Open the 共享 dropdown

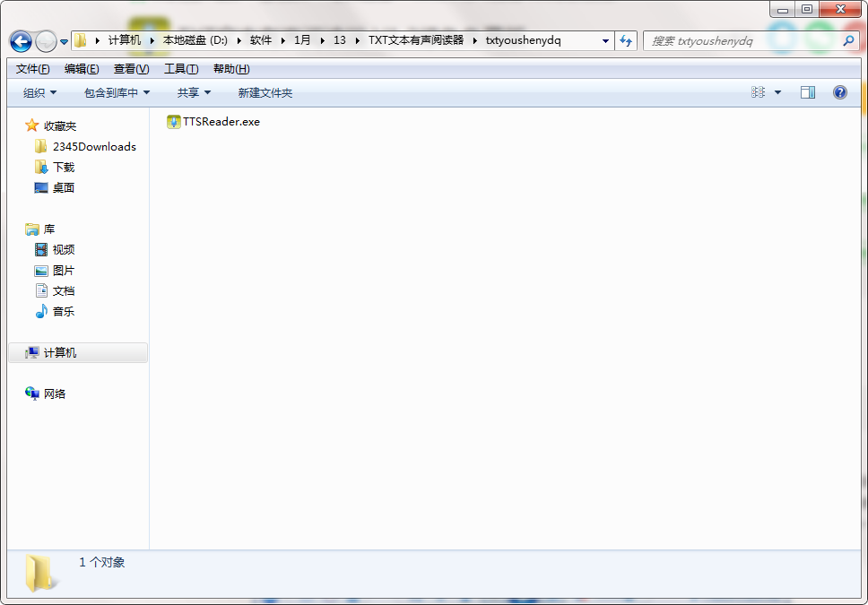pyautogui.click(x=194, y=92)
